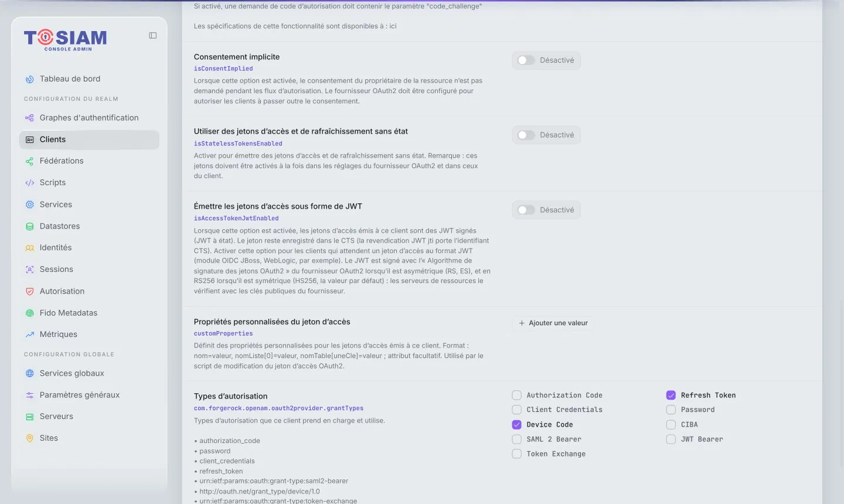Image resolution: width=844 pixels, height=504 pixels.
Task: Click the com.forgerock.openam.oauth2provider.grantTypes identifier
Action: 278,408
